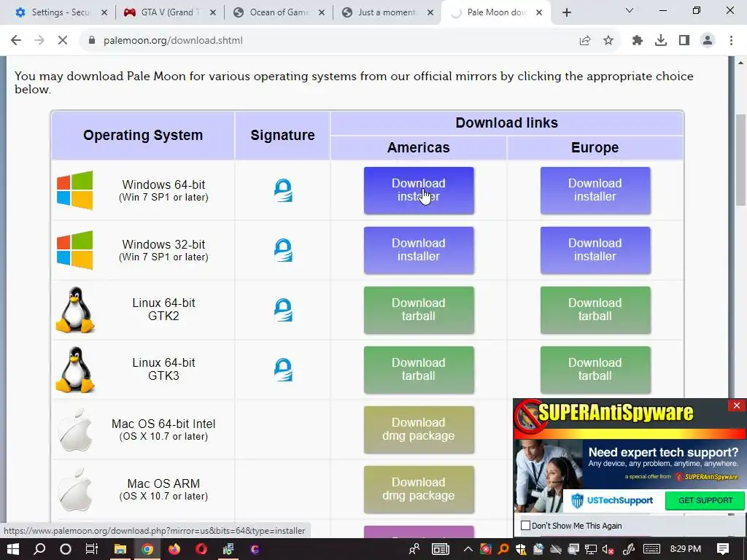This screenshot has width=747, height=560.
Task: Open Firefox from the taskbar
Action: pos(174,549)
